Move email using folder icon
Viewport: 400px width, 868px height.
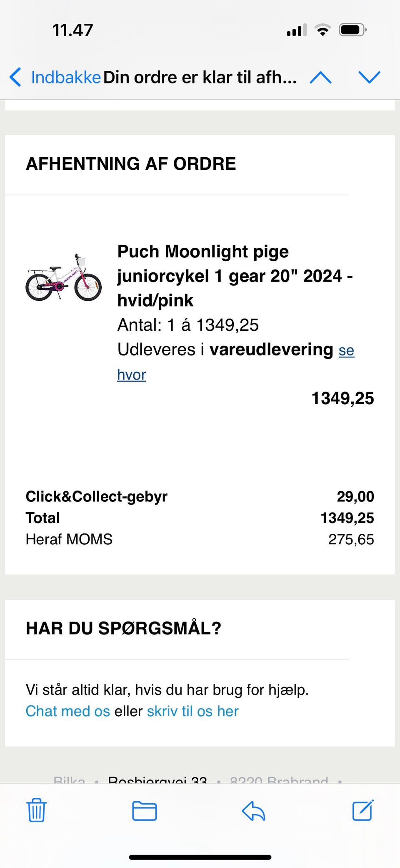pos(144,811)
